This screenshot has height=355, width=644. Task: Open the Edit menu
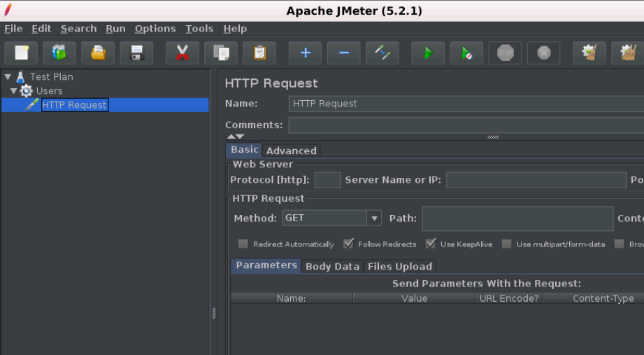click(41, 29)
